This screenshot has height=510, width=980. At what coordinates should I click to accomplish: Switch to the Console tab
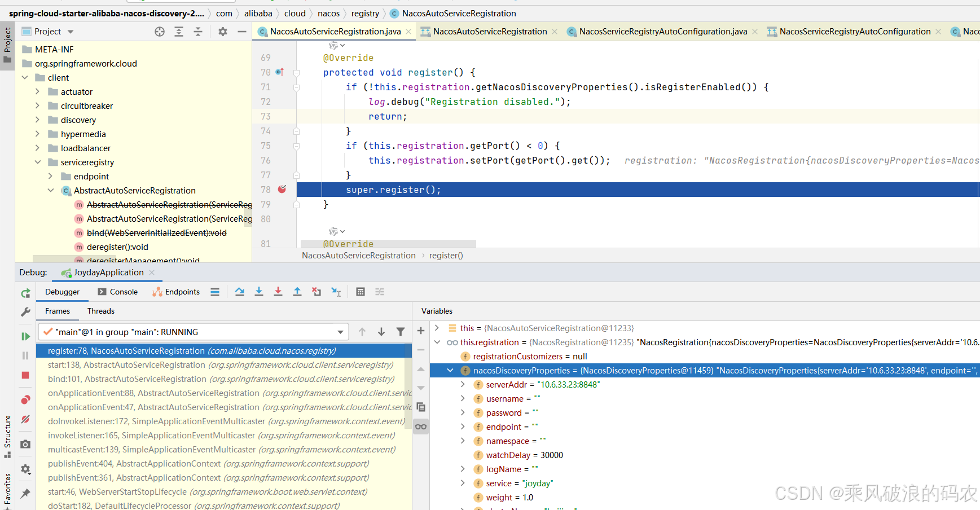coord(118,292)
